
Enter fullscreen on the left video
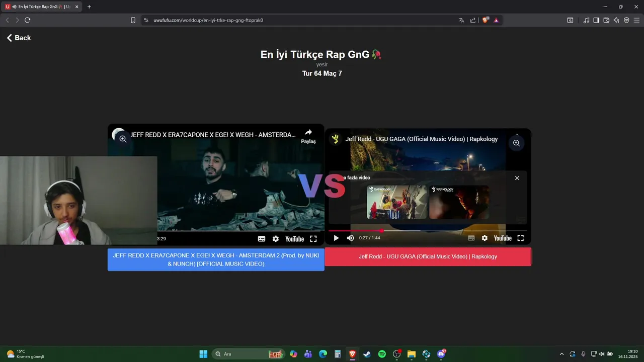[313, 239]
